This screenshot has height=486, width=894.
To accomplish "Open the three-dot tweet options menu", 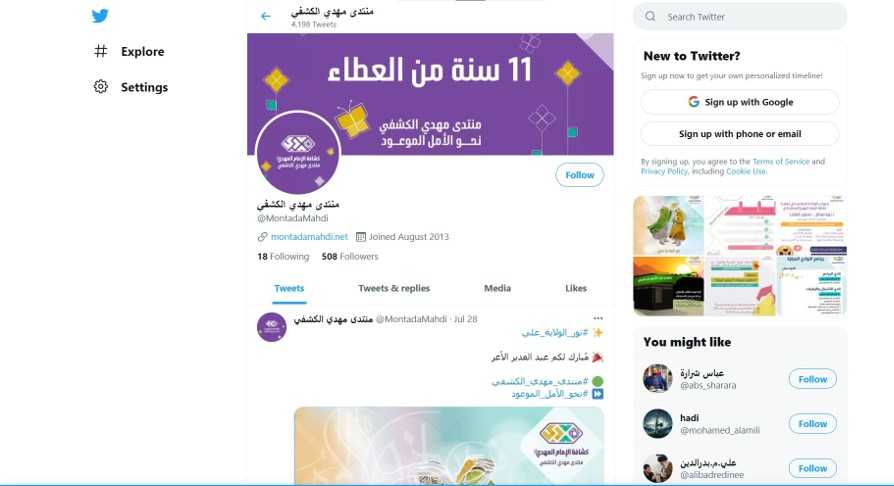I will coord(598,318).
